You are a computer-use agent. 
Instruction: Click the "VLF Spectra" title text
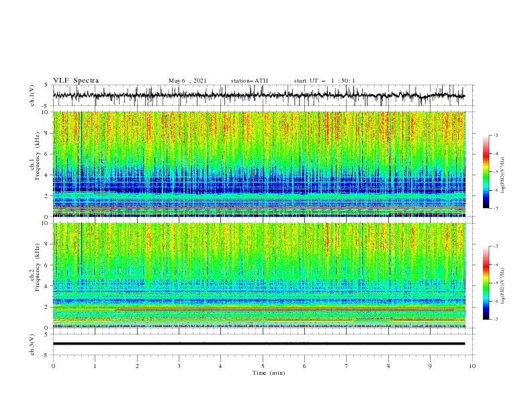point(76,81)
